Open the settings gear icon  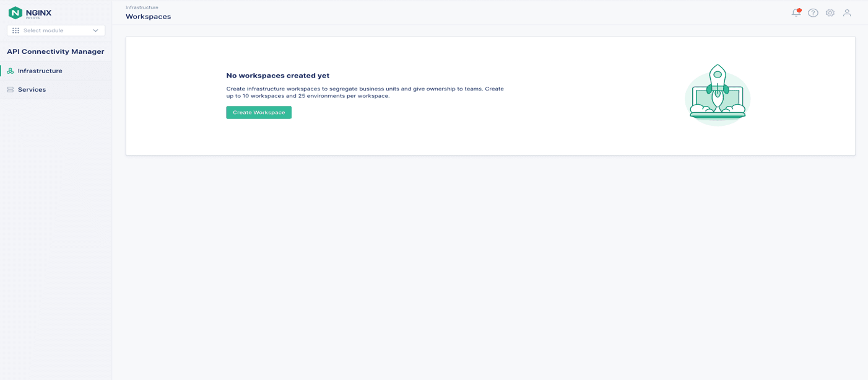pos(830,13)
